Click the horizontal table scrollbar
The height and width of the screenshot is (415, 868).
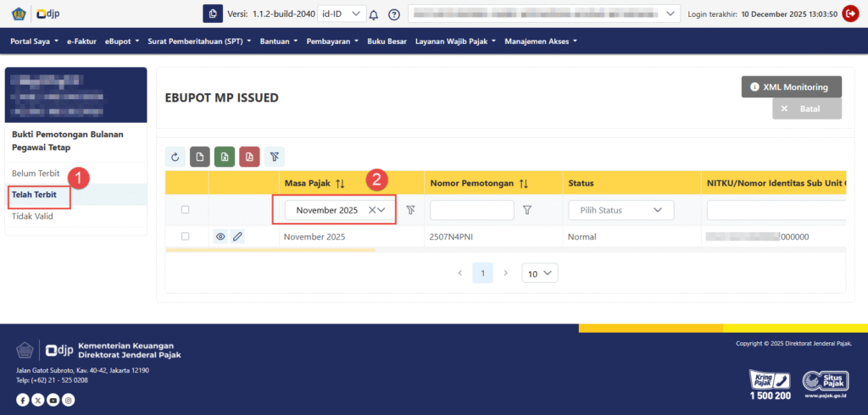(x=270, y=250)
